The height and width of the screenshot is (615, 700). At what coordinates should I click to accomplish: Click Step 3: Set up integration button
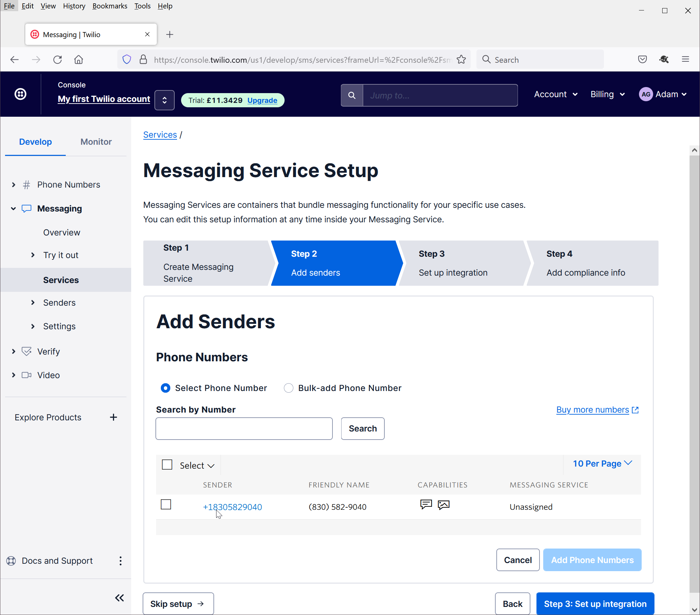click(595, 604)
